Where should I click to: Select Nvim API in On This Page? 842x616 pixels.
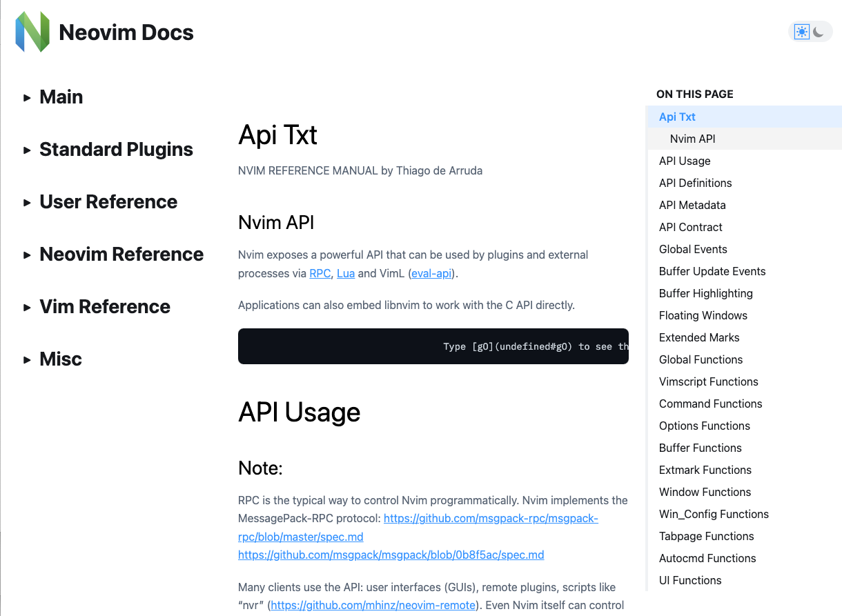point(692,139)
